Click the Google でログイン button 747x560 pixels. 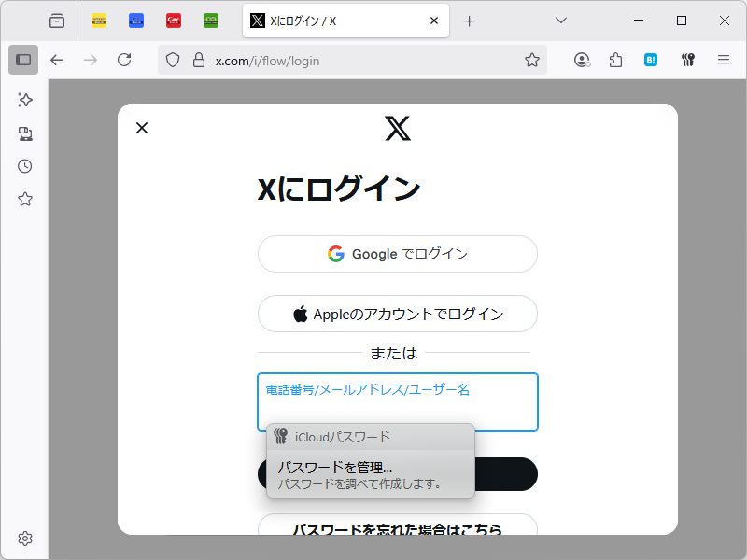[397, 253]
